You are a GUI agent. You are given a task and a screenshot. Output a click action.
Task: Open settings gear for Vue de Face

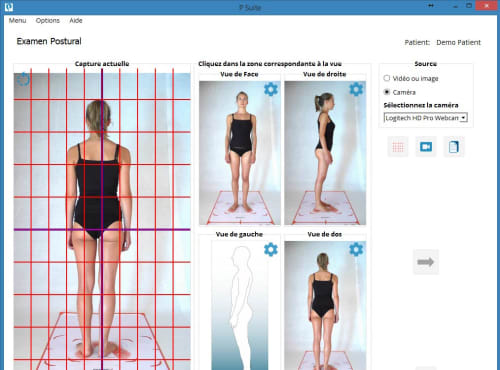click(271, 89)
